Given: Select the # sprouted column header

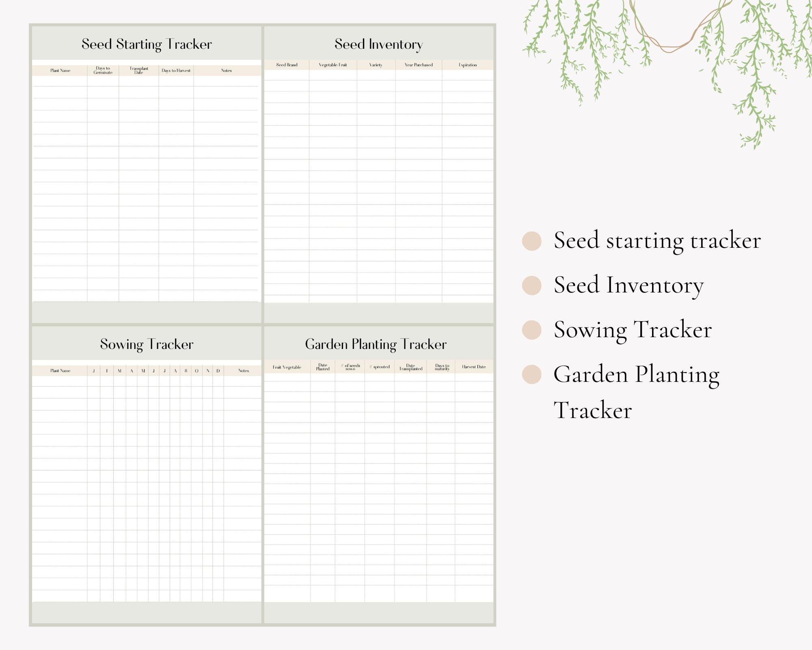Looking at the screenshot, I should pyautogui.click(x=379, y=367).
